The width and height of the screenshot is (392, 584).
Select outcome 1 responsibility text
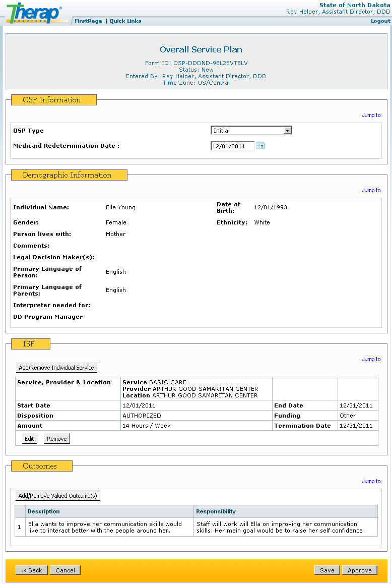(x=281, y=528)
